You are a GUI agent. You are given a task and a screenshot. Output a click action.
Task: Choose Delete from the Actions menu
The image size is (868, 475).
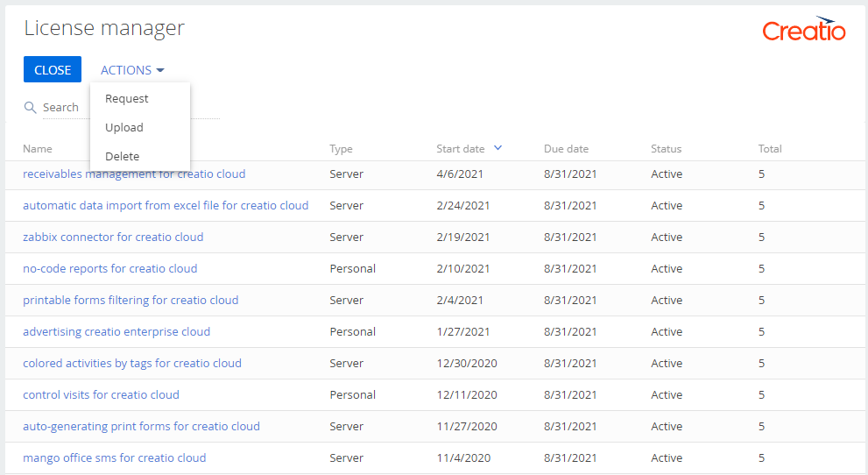(123, 156)
